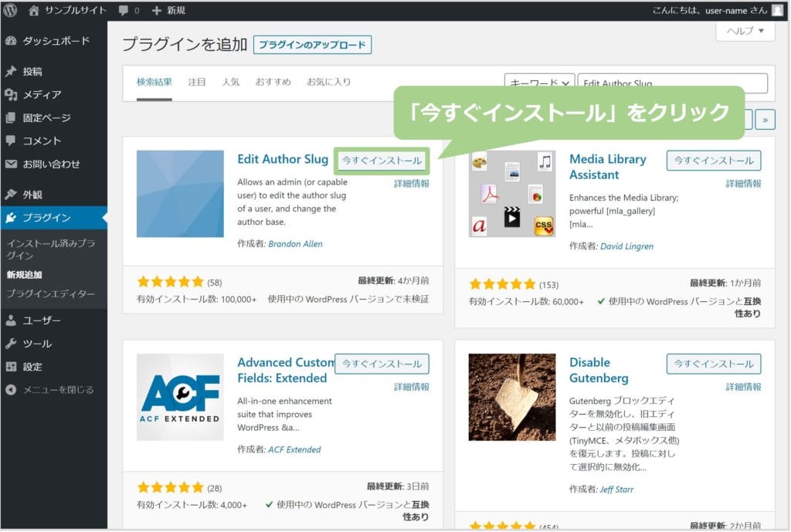Click the ツール wrench icon
Image resolution: width=791 pixels, height=532 pixels.
coord(11,344)
